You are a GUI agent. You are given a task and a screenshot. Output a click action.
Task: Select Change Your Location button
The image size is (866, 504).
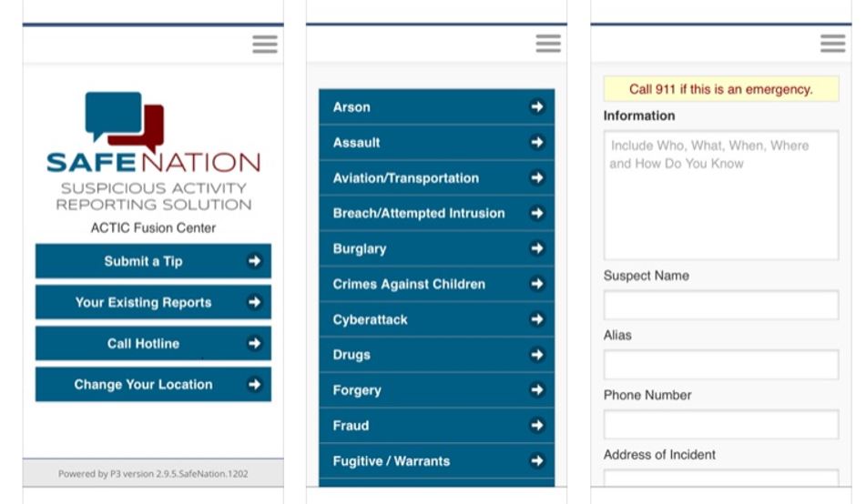[x=154, y=384]
